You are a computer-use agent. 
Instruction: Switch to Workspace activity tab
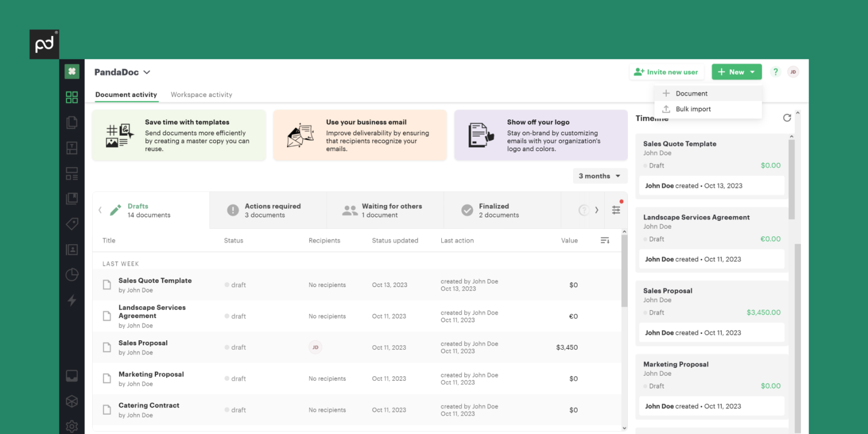201,95
